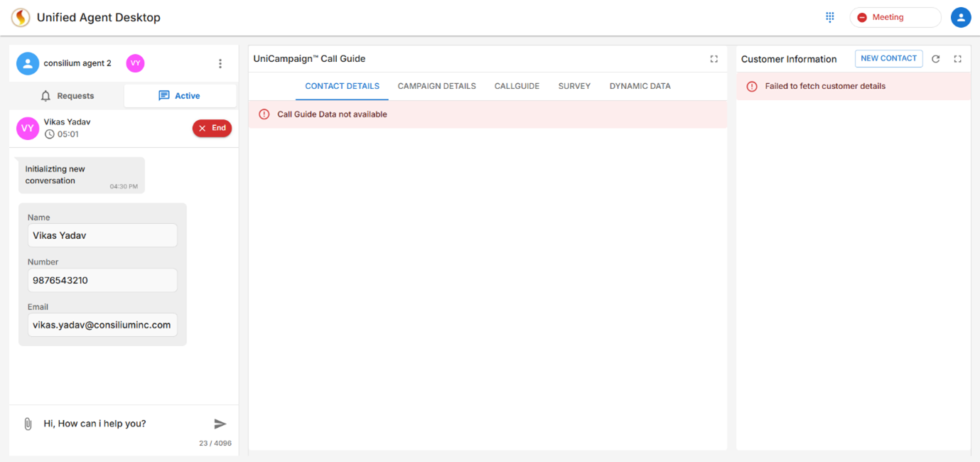Open the Meeting status dropdown

pyautogui.click(x=895, y=17)
